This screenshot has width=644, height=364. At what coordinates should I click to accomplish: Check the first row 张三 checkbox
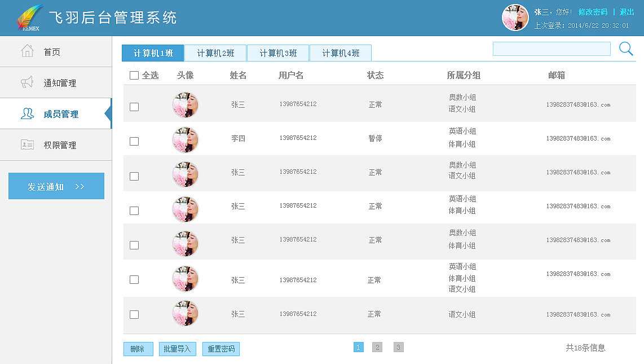134,107
